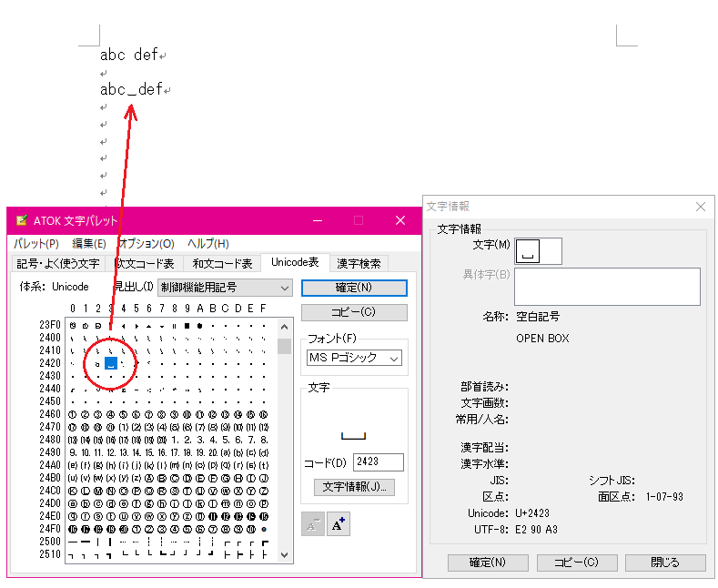The image size is (718, 588).
Task: Click row label 2460 in the Unicode table
Action: tap(50, 414)
